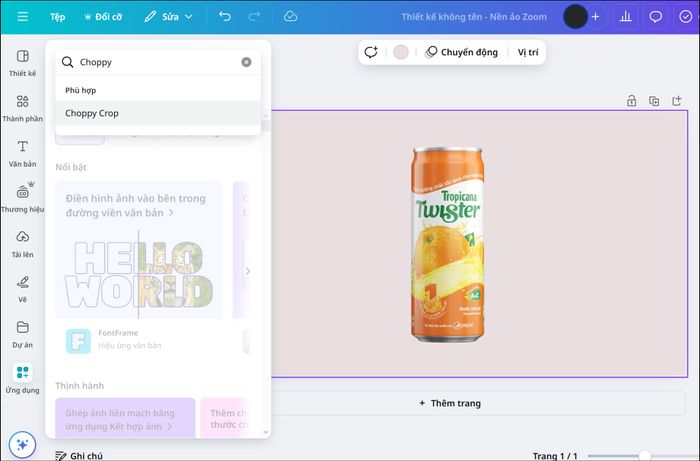
Task: Check cloud save status icon
Action: coord(291,17)
